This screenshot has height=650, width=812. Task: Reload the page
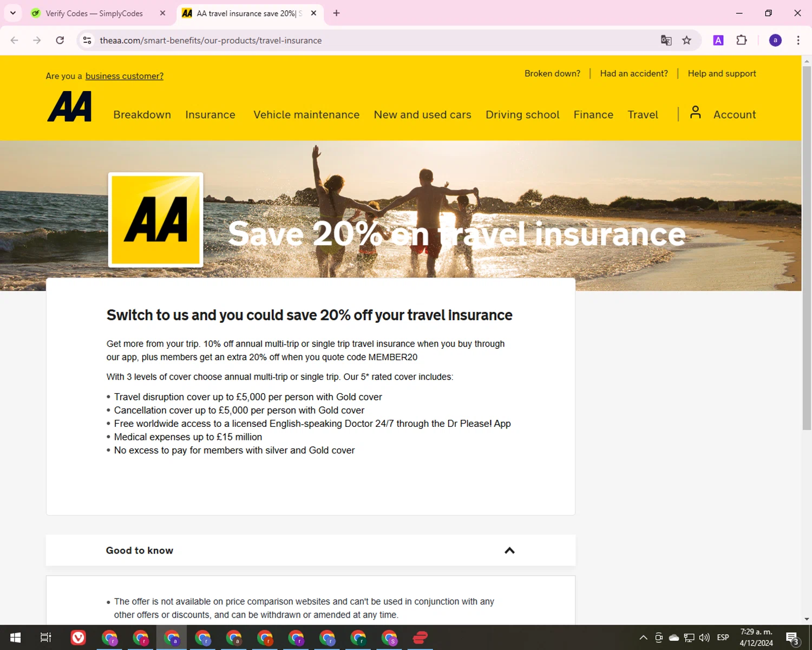click(60, 41)
